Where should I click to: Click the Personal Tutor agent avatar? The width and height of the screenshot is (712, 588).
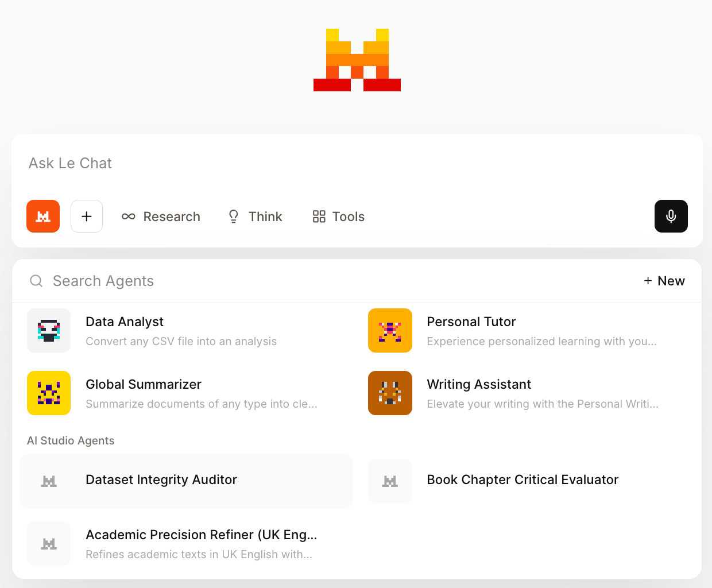tap(390, 331)
